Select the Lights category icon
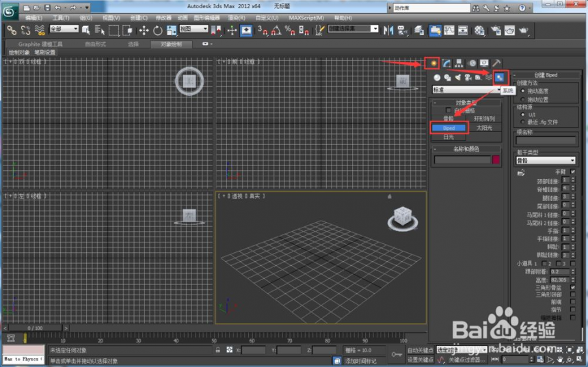 [457, 78]
